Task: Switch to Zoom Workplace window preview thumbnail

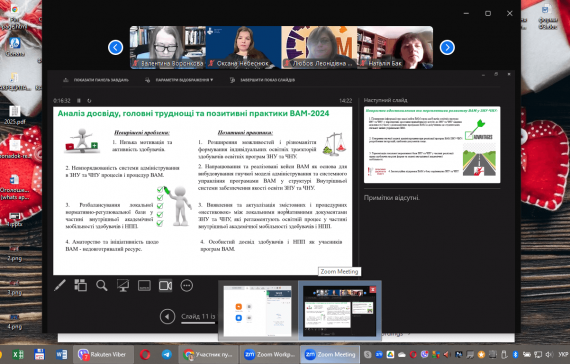Action: point(257,311)
